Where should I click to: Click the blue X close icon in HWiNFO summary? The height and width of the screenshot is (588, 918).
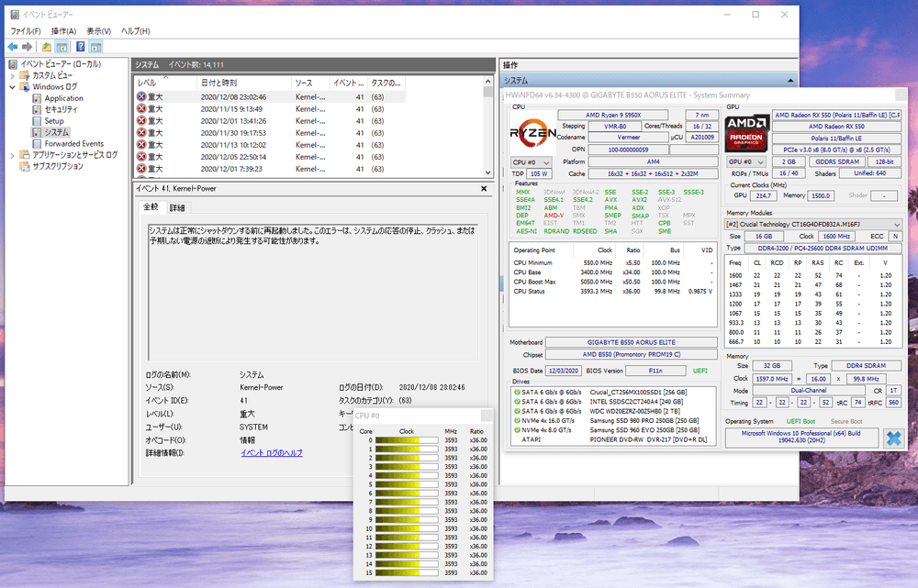pyautogui.click(x=893, y=438)
